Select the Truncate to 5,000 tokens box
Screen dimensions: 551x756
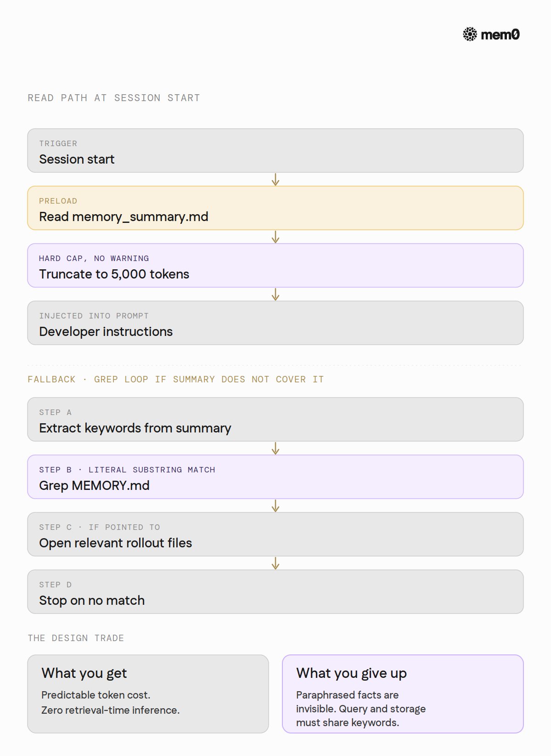[x=275, y=266]
